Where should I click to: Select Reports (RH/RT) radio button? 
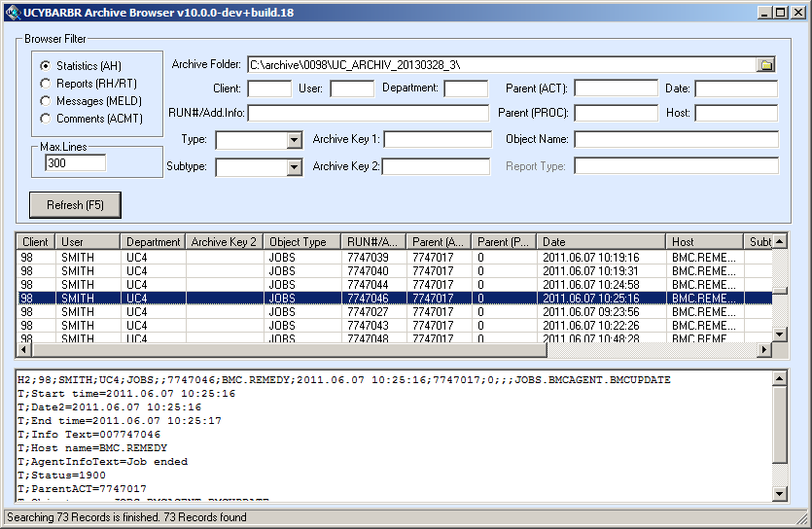(46, 84)
